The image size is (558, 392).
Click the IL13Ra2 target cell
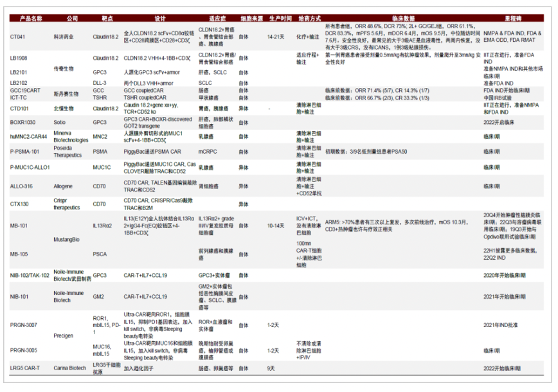102,226
